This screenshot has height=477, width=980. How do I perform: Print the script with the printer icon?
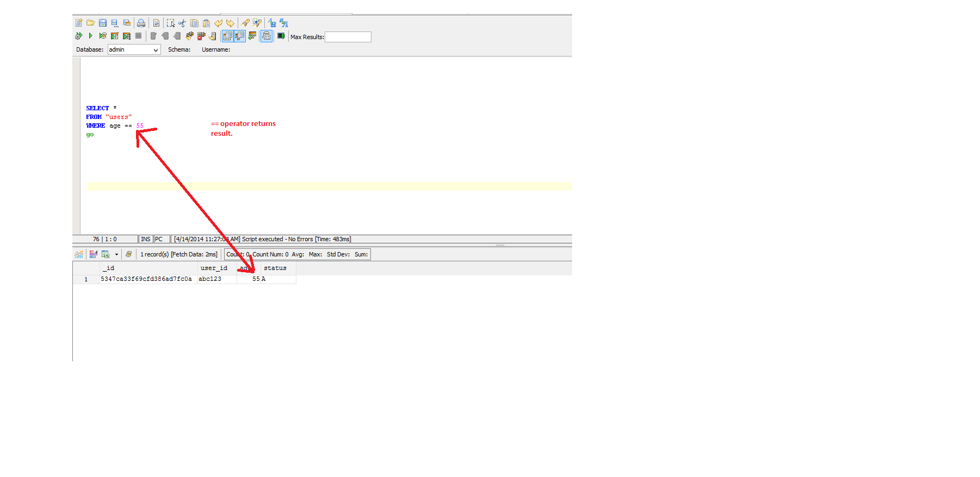(141, 23)
